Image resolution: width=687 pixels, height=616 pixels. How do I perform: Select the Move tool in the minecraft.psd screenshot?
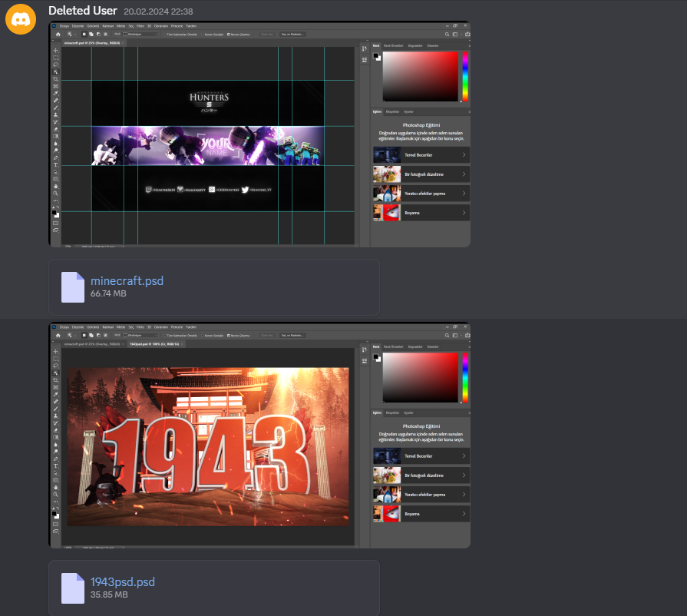coord(55,51)
